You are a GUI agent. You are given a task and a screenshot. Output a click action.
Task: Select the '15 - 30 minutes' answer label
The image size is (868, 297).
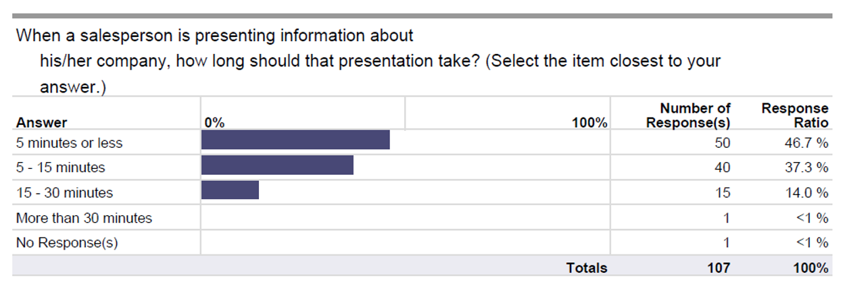pyautogui.click(x=65, y=193)
